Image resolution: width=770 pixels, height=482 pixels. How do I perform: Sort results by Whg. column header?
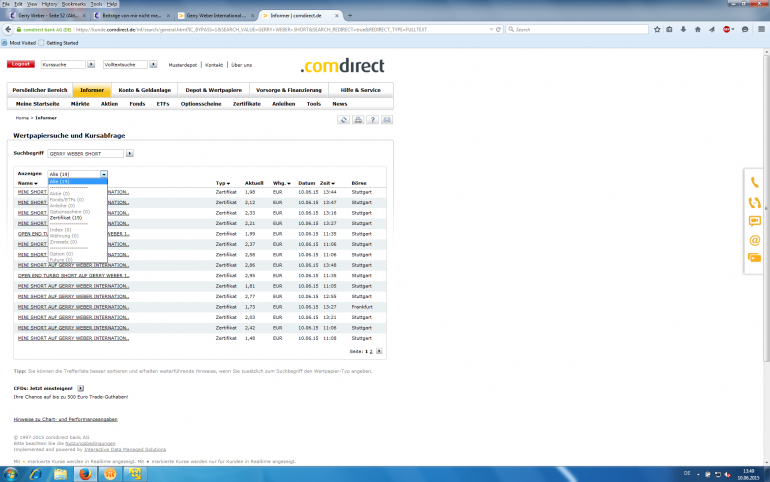click(281, 183)
